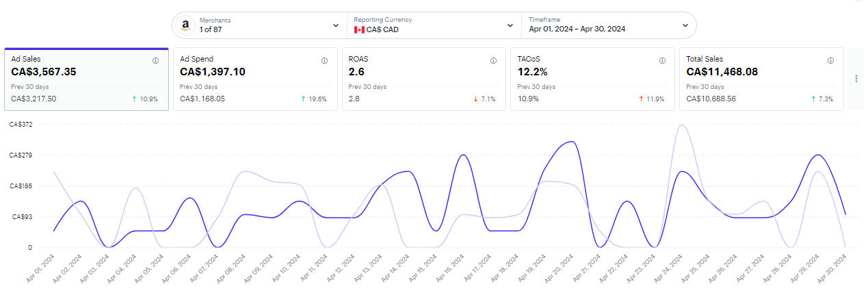868x291 pixels.
Task: Click the Apr 10, 2024 x-axis label
Action: pyautogui.click(x=286, y=270)
